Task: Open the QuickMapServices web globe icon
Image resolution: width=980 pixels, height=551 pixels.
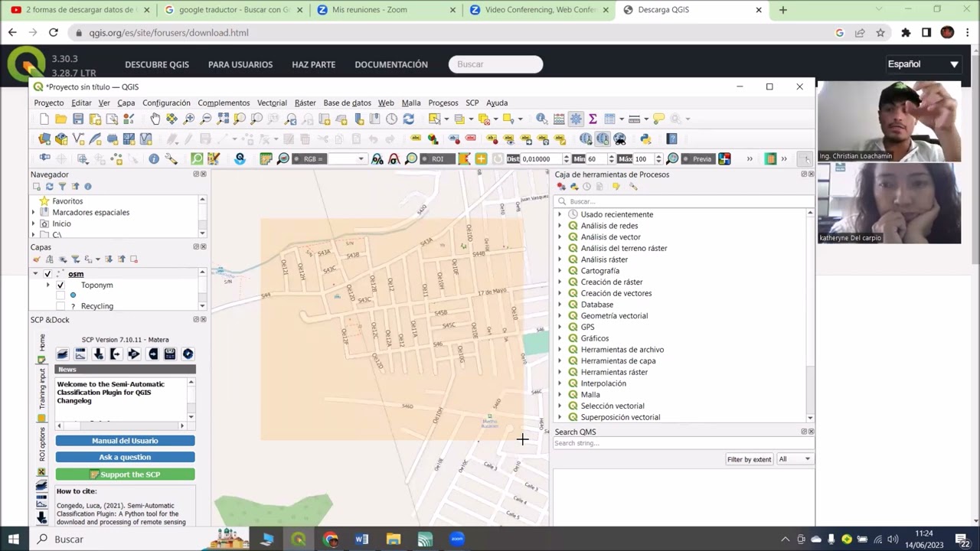Action: coord(586,139)
